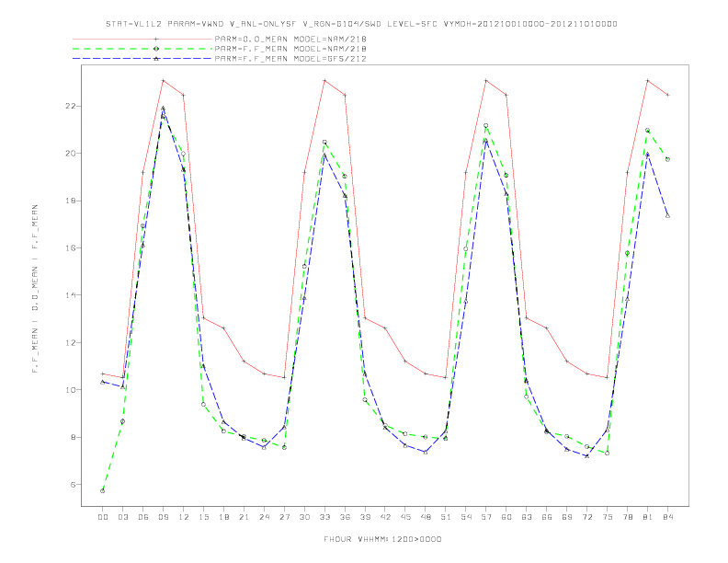Select legend text PARM=F.F_MEAN MODEL=GFS/212
Viewport: 728px width, 563px height.
pyautogui.click(x=290, y=59)
